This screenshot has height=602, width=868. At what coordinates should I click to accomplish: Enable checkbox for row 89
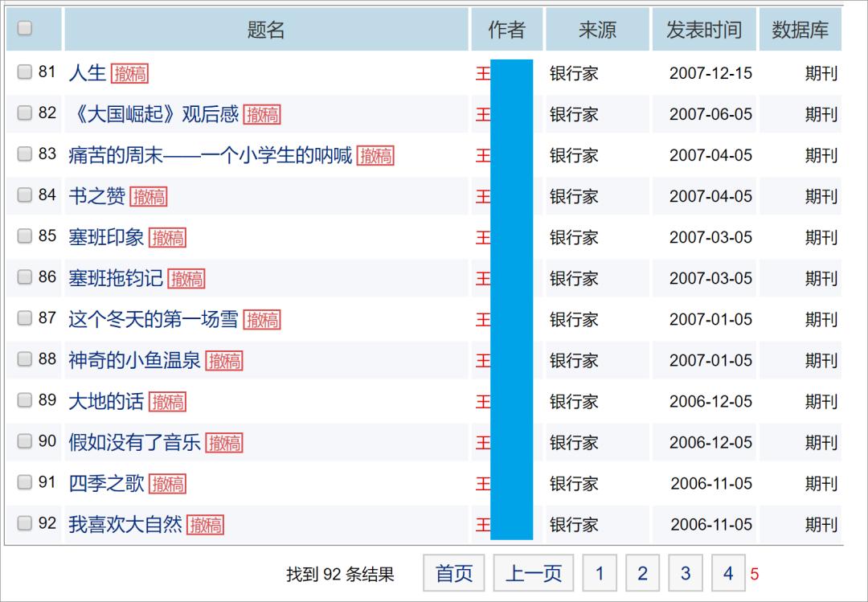pyautogui.click(x=24, y=399)
